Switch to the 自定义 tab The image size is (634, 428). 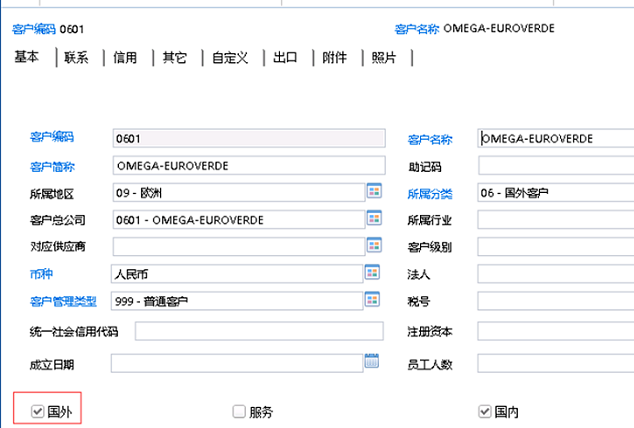(230, 57)
